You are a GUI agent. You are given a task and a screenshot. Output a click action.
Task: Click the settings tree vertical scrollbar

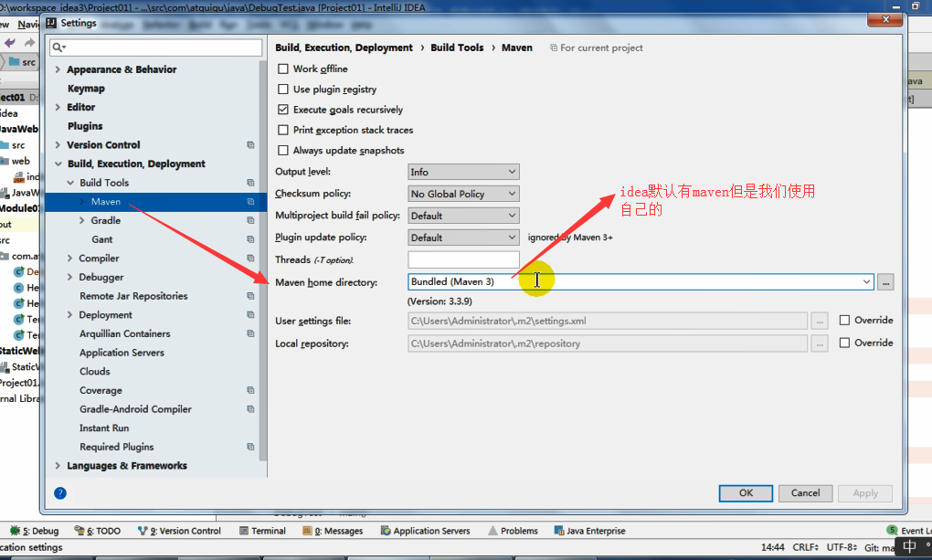[x=263, y=261]
